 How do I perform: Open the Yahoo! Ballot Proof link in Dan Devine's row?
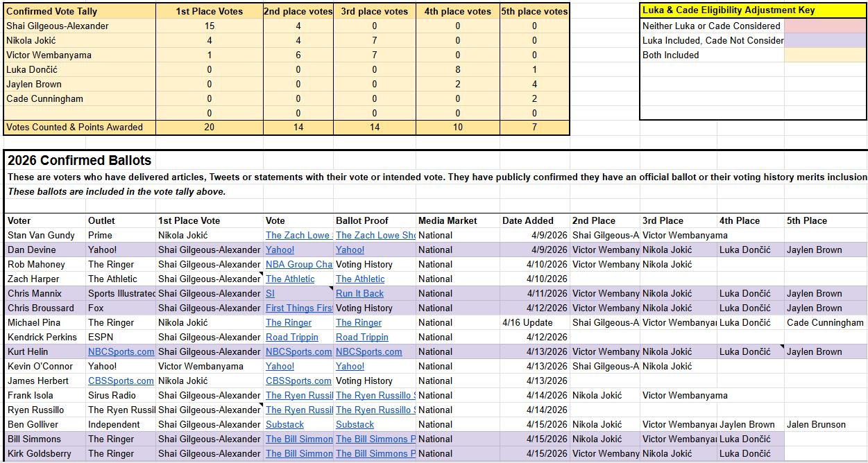350,250
